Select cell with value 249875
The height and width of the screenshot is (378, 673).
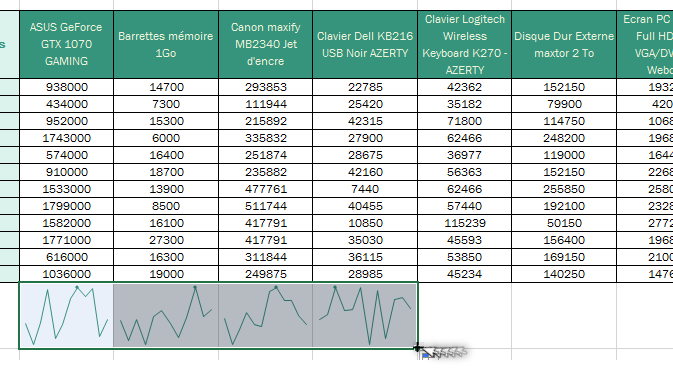pos(266,274)
